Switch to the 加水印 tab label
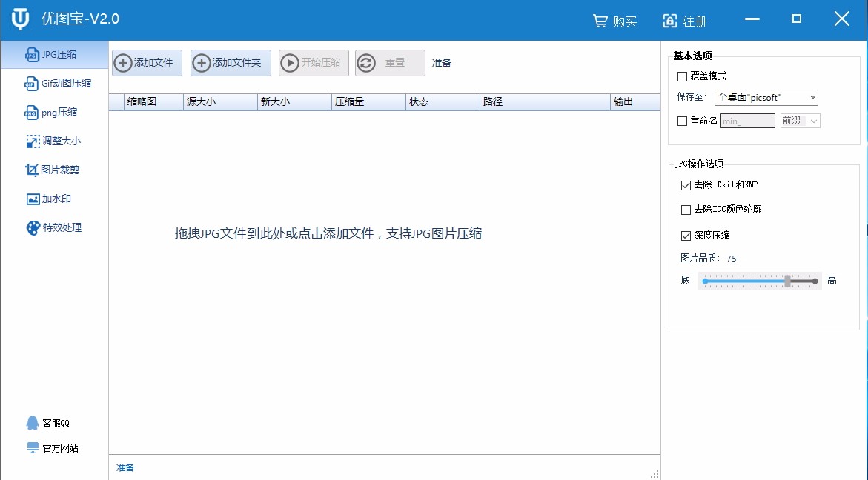 click(56, 199)
